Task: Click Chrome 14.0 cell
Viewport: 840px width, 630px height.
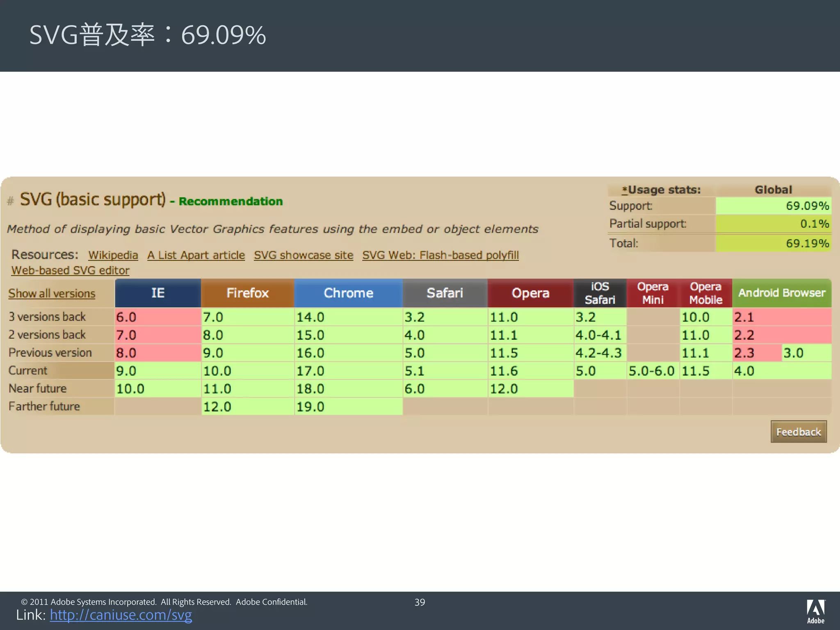Action: 349,317
